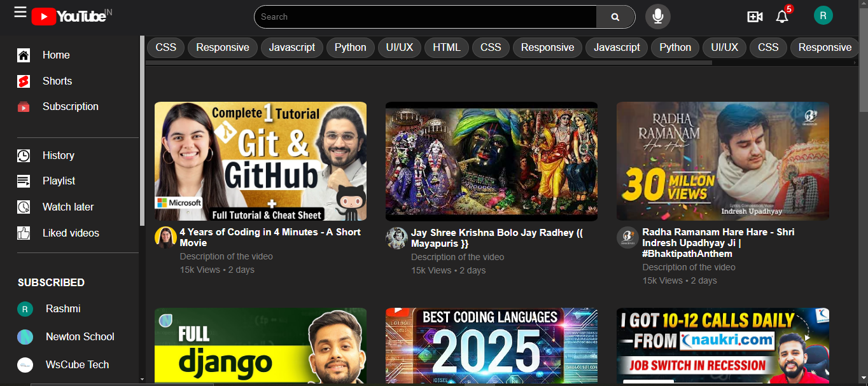Screen dimensions: 868x386
Task: Select the Shorts icon in sidebar
Action: [24, 81]
